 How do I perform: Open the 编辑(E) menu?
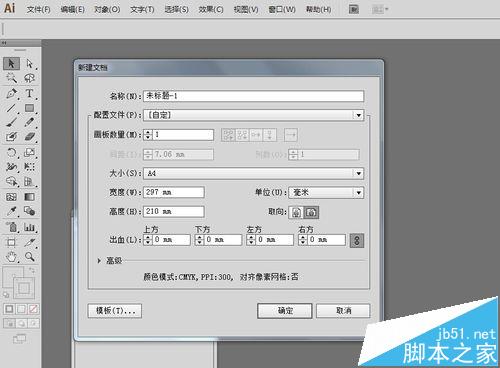coord(72,9)
